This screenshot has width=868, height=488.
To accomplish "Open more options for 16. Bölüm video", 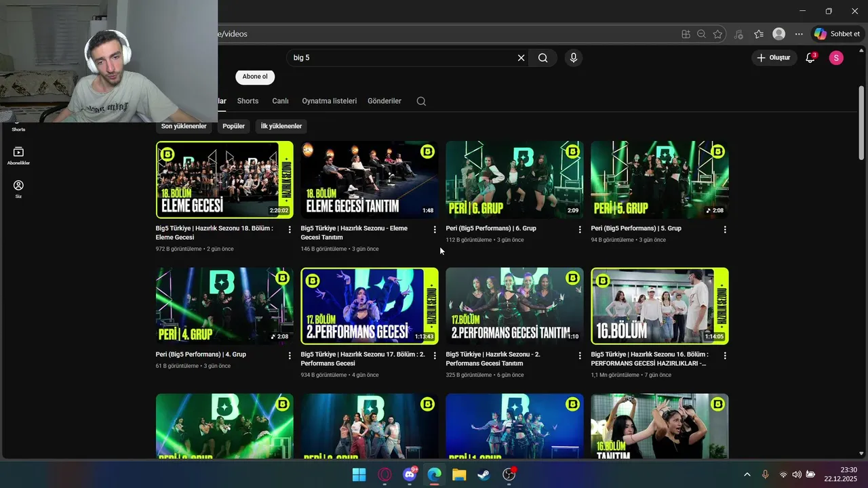I will pos(725,356).
